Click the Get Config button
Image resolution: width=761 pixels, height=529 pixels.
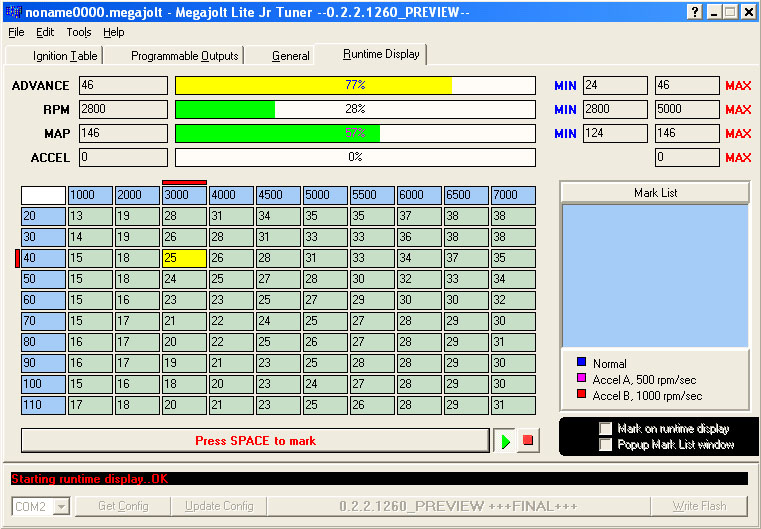click(123, 506)
